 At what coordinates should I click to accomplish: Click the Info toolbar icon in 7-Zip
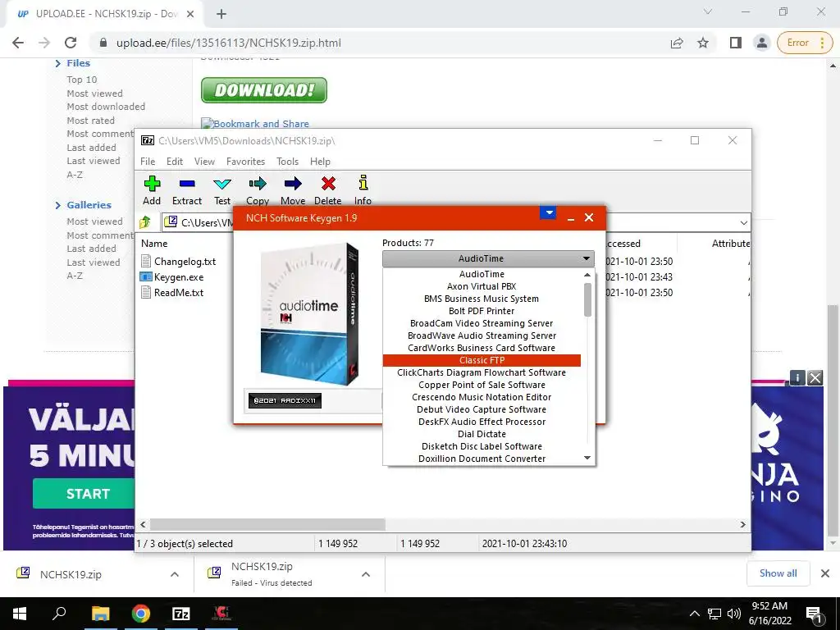tap(363, 183)
